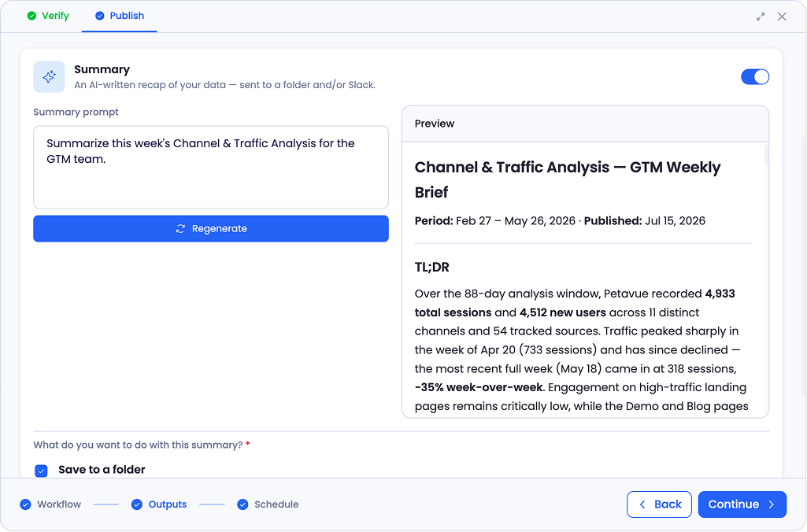Expand the dialog to full screen
Viewport: 807px width, 532px height.
[761, 17]
